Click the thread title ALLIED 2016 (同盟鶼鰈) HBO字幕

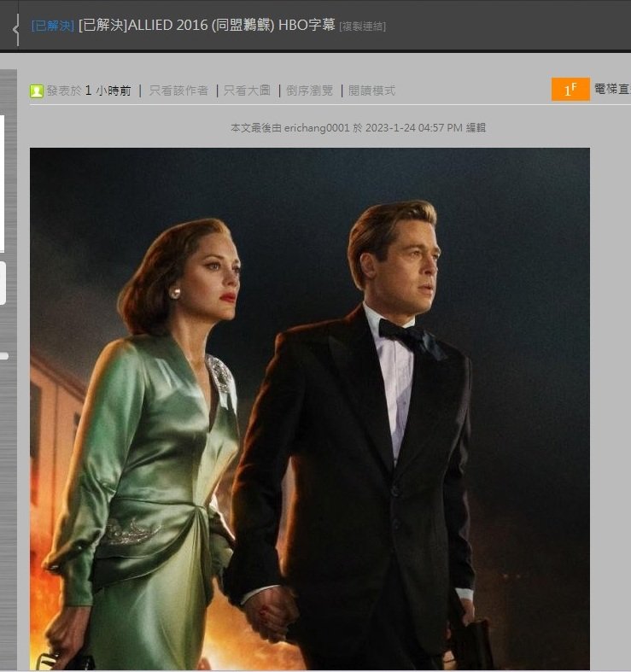click(x=207, y=25)
